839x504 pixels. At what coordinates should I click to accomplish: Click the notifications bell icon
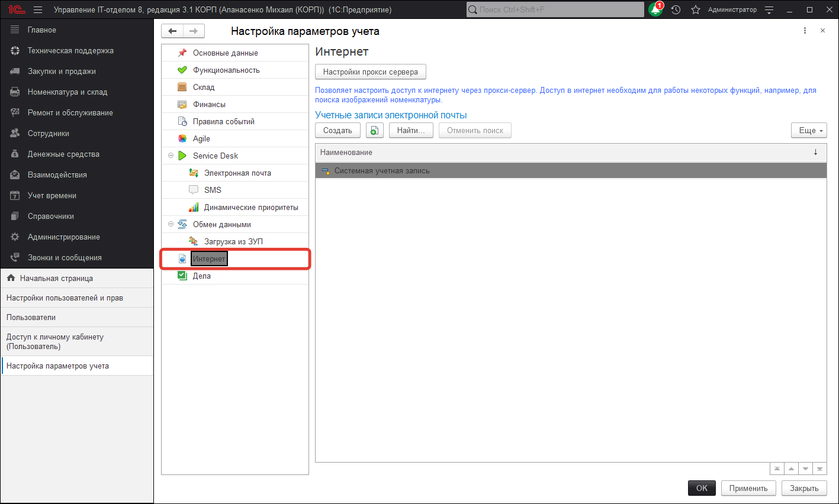pyautogui.click(x=655, y=9)
